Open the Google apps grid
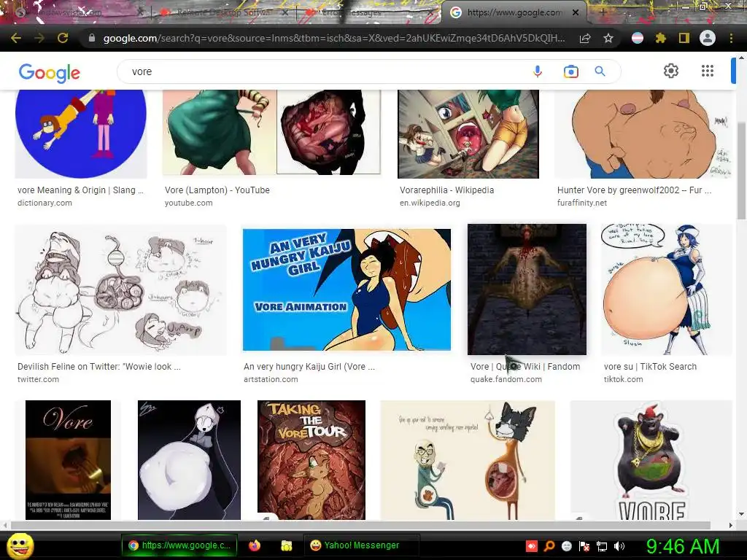The height and width of the screenshot is (560, 747). pyautogui.click(x=708, y=71)
